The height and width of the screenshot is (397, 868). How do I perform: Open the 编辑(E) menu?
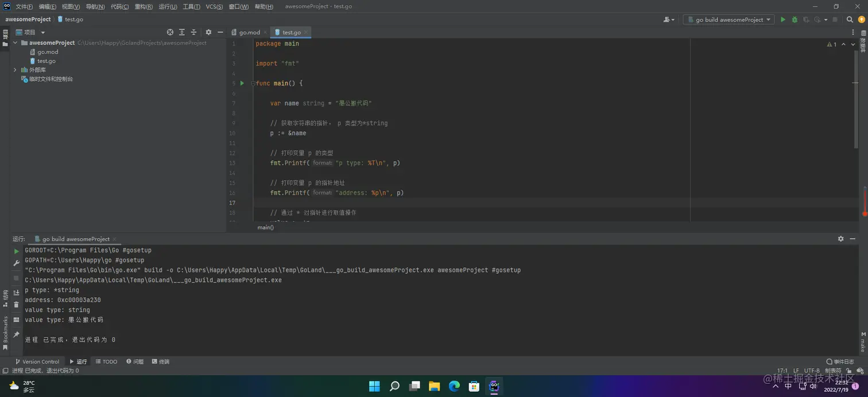coord(48,6)
